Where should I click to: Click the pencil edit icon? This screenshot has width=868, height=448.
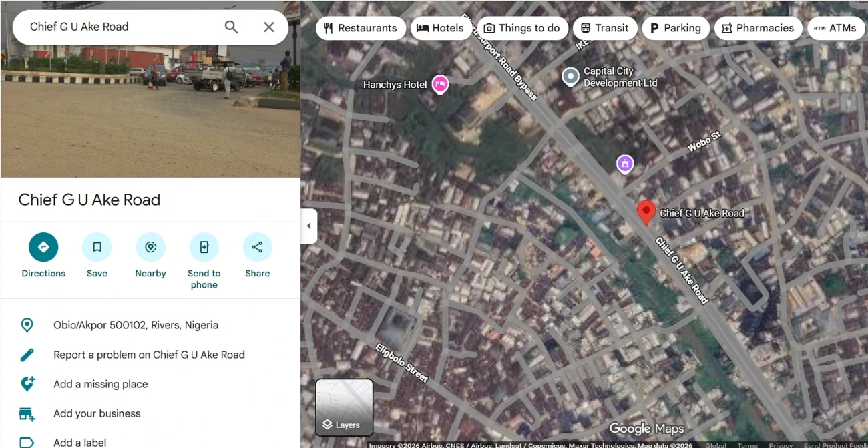27,355
